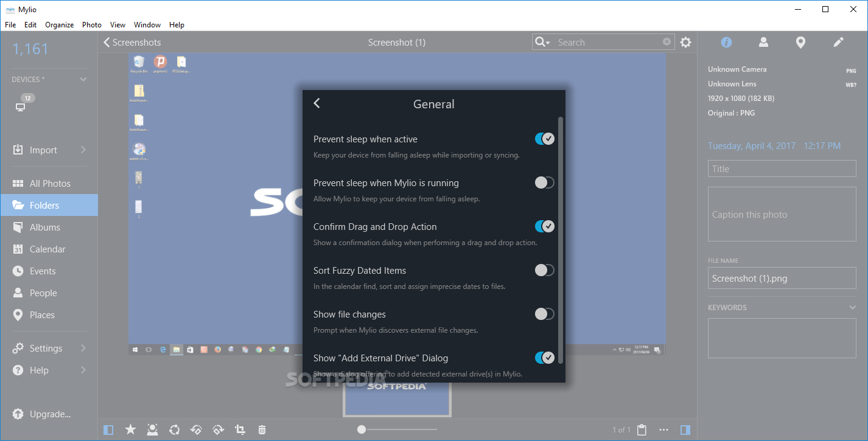The image size is (868, 441).
Task: Collapse the Devices section chevron
Action: click(x=83, y=80)
